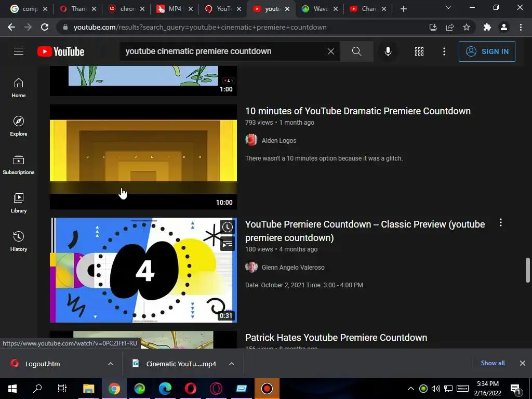Click the 1:00 video thumbnail at top

tap(143, 81)
